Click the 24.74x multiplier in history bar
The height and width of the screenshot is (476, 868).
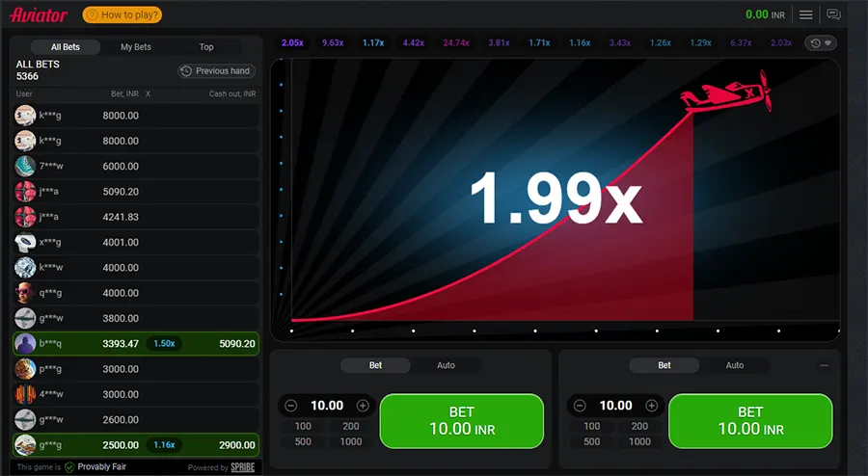456,43
